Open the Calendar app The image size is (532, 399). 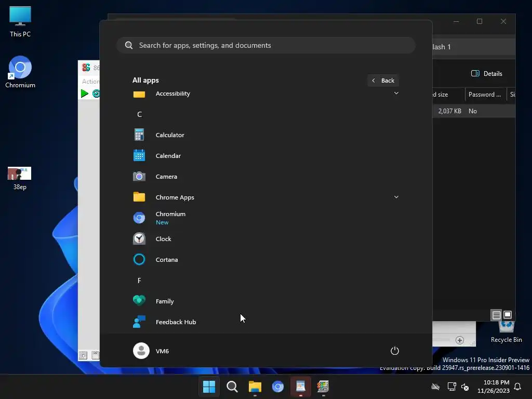[265, 156]
